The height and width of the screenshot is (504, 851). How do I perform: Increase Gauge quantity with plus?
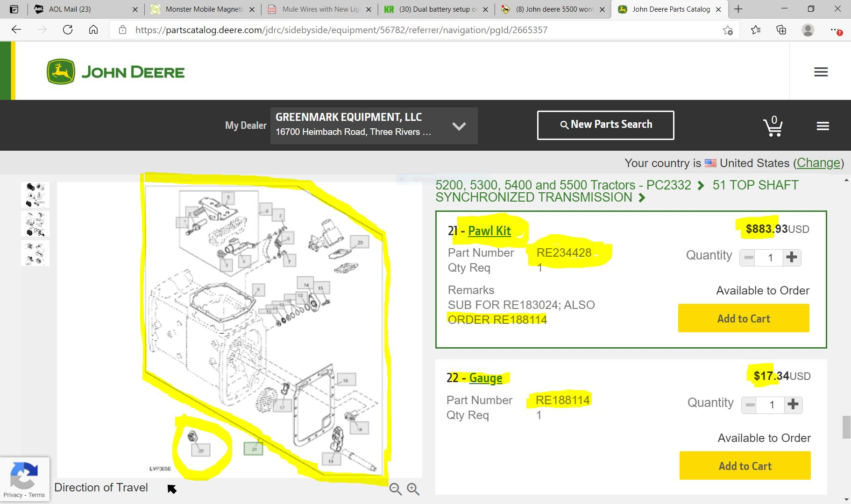pyautogui.click(x=793, y=405)
